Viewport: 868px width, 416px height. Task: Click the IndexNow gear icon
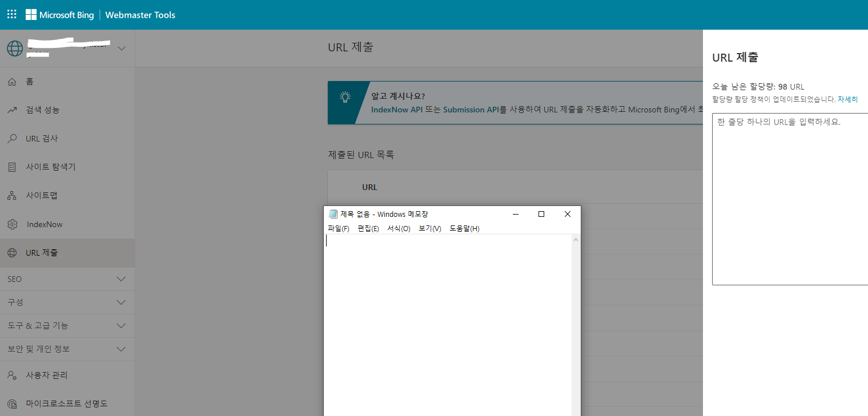coord(12,224)
